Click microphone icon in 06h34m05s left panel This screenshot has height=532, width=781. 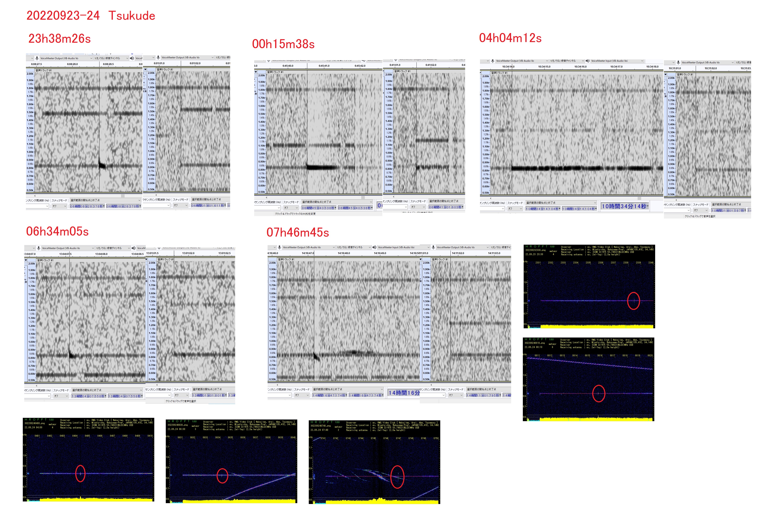coord(39,248)
